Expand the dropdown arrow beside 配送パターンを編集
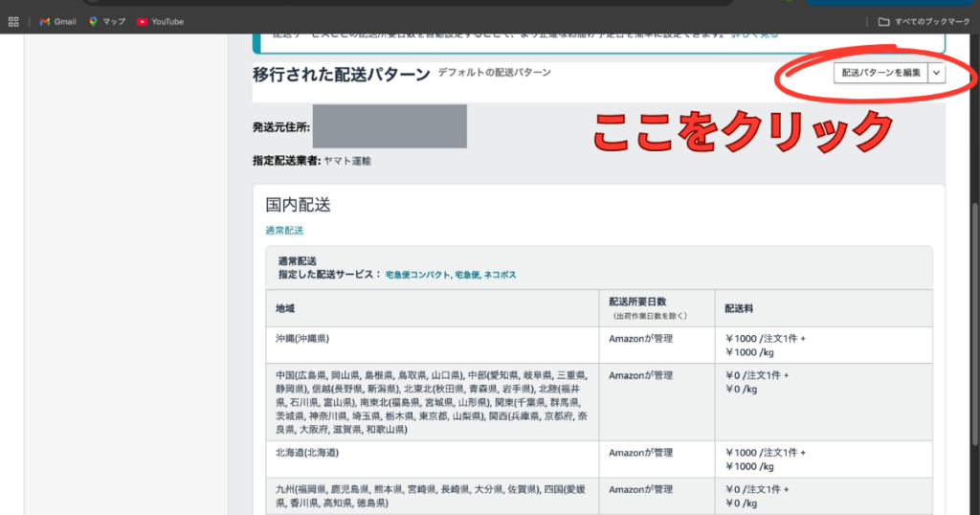The image size is (980, 515). 936,73
